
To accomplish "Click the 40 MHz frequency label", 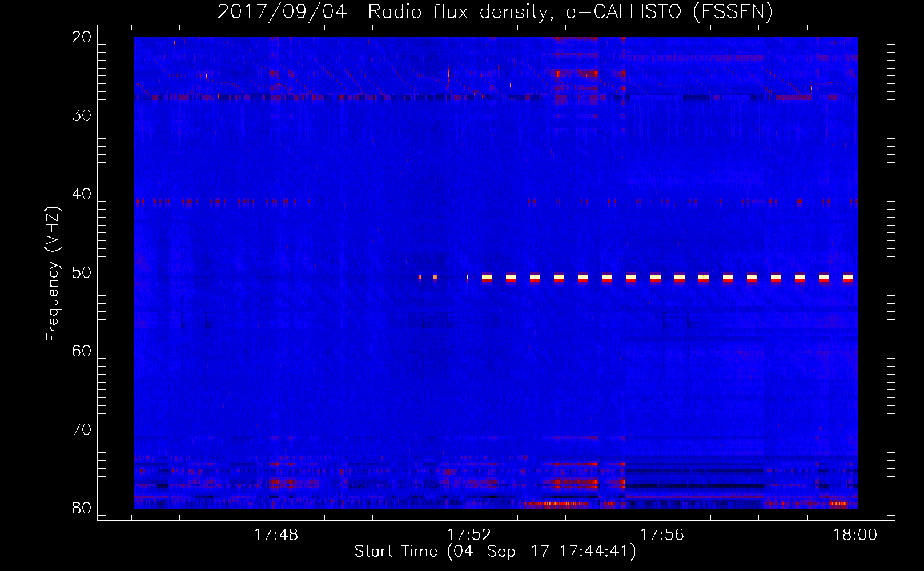I will (x=82, y=194).
